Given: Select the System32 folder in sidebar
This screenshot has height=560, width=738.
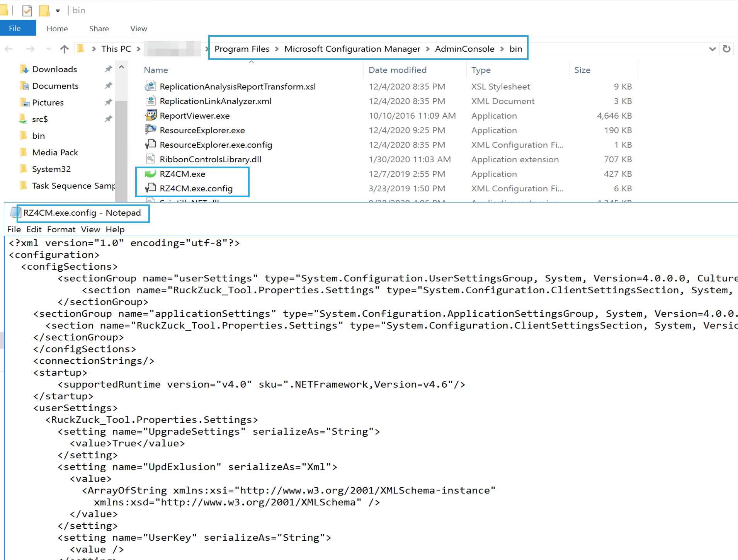Looking at the screenshot, I should (x=51, y=169).
